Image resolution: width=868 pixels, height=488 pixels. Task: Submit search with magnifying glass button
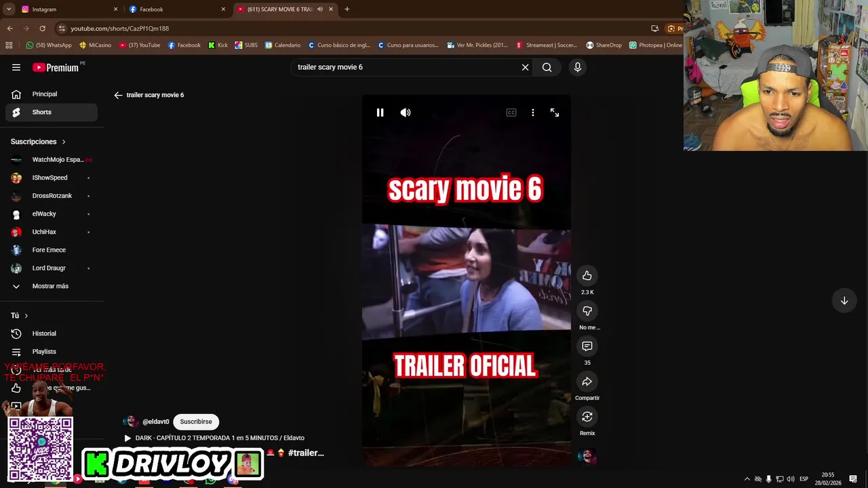click(x=547, y=67)
